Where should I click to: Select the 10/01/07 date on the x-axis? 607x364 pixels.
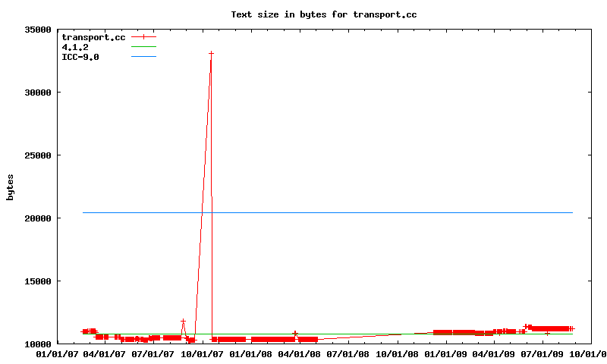(x=203, y=353)
